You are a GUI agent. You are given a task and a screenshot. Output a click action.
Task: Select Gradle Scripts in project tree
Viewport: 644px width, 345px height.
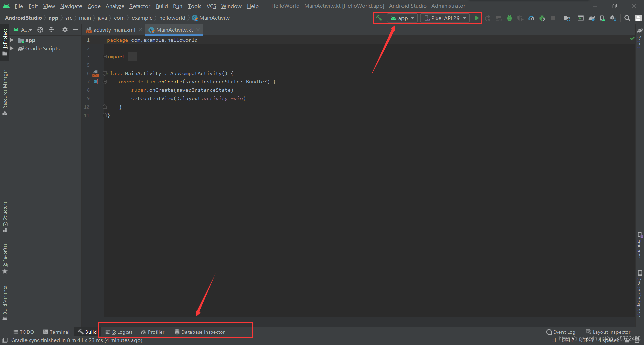coord(39,49)
